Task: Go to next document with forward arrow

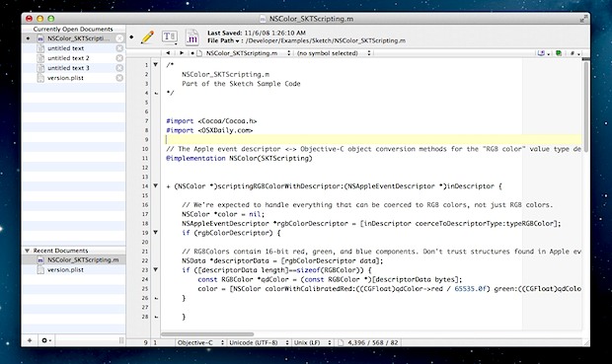Action: [x=182, y=53]
